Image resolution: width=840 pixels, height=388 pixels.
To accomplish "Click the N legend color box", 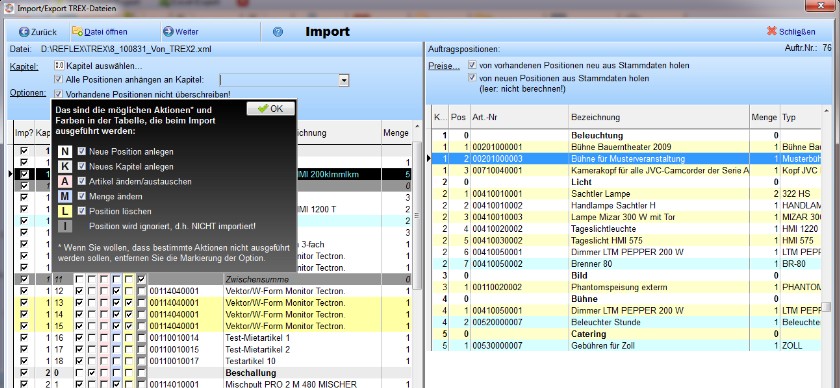I will point(65,152).
